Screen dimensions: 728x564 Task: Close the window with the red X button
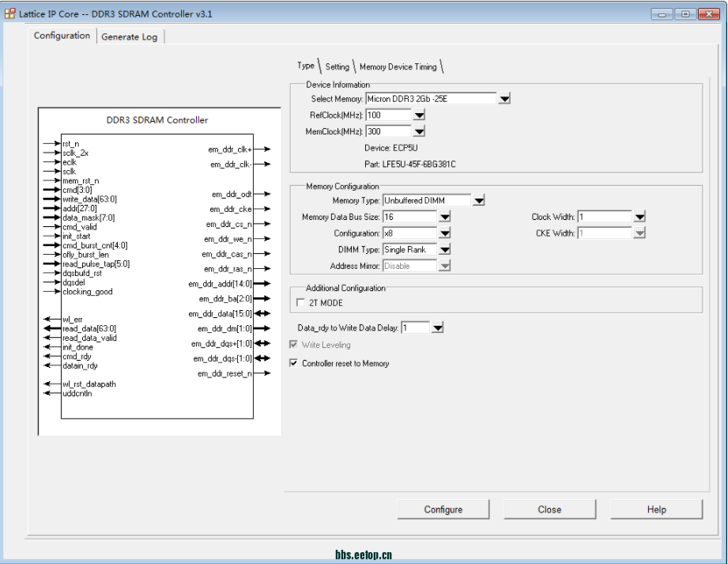point(709,14)
